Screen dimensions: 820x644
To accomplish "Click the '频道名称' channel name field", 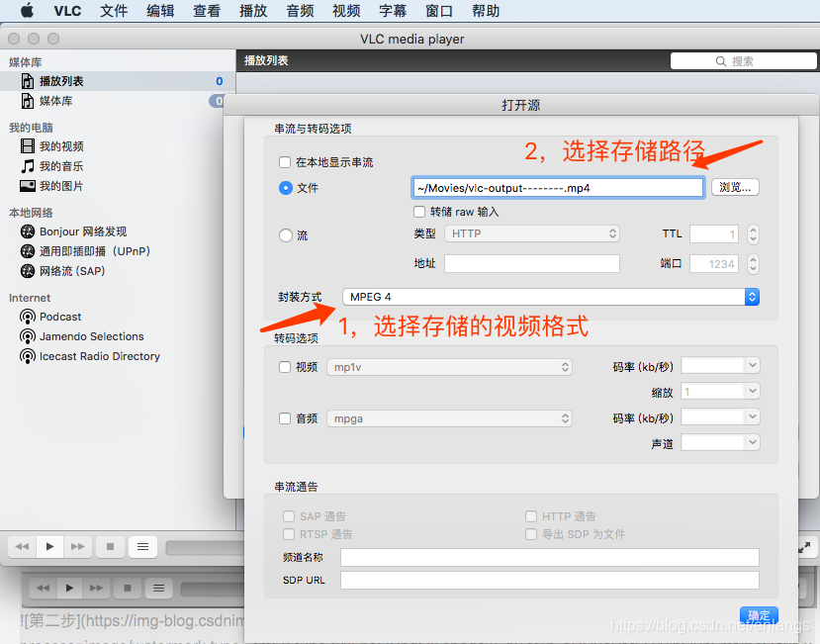I will click(550, 557).
